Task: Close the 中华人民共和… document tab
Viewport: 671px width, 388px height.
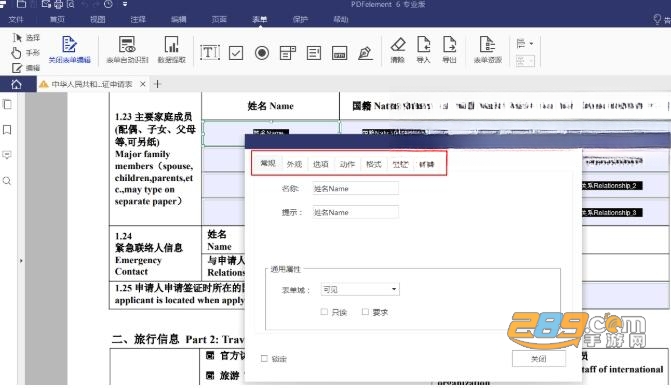Action: click(143, 84)
